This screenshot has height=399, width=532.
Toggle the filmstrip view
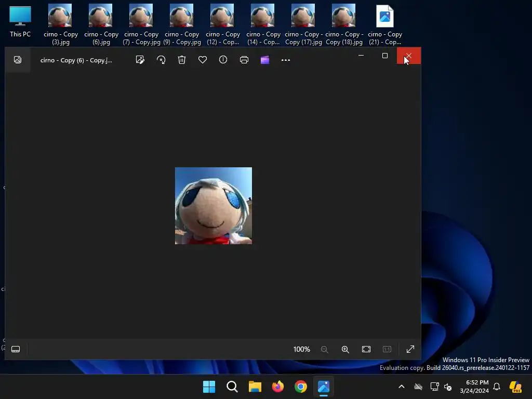(x=16, y=349)
